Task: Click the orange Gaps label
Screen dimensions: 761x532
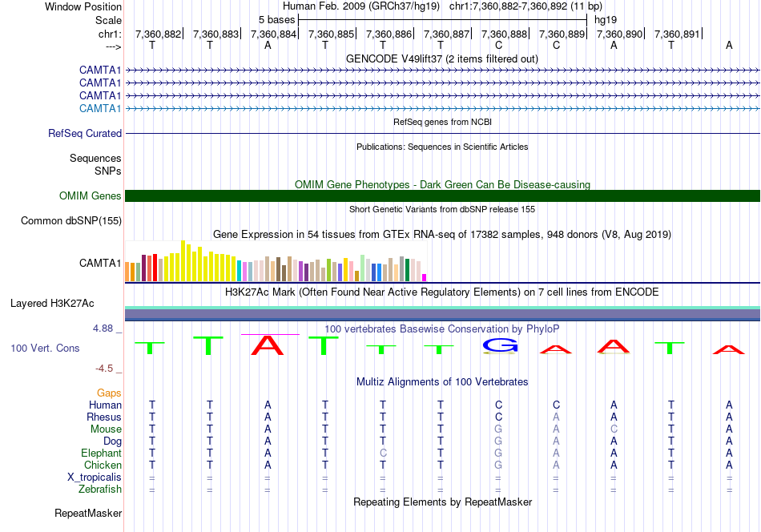Action: click(109, 393)
